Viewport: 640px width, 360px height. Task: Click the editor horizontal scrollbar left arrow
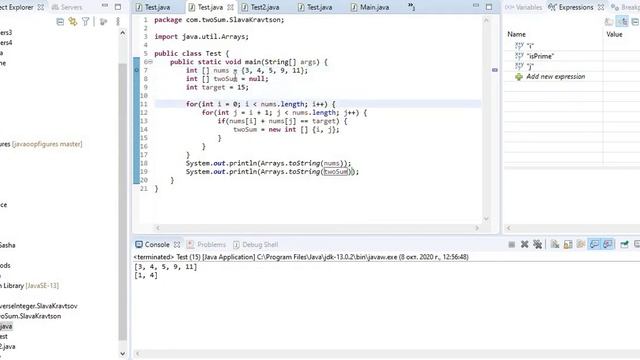(x=158, y=228)
